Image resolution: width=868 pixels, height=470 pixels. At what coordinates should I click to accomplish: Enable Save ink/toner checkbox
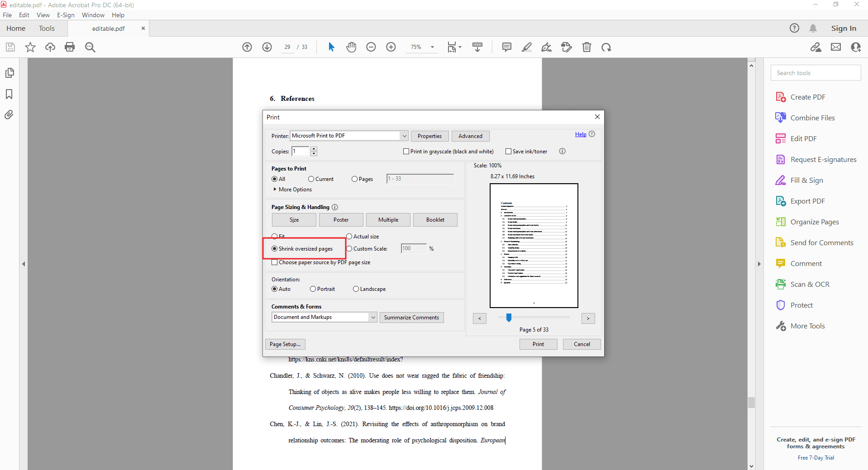click(x=509, y=152)
